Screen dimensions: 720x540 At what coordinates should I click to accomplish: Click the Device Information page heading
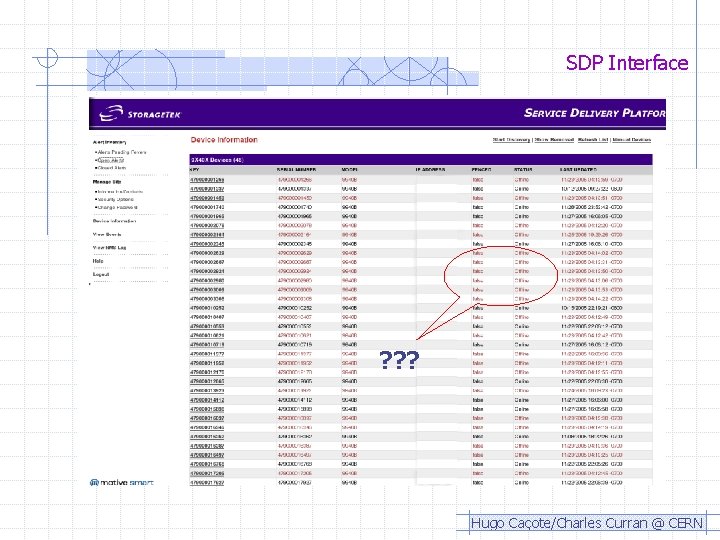coord(224,140)
